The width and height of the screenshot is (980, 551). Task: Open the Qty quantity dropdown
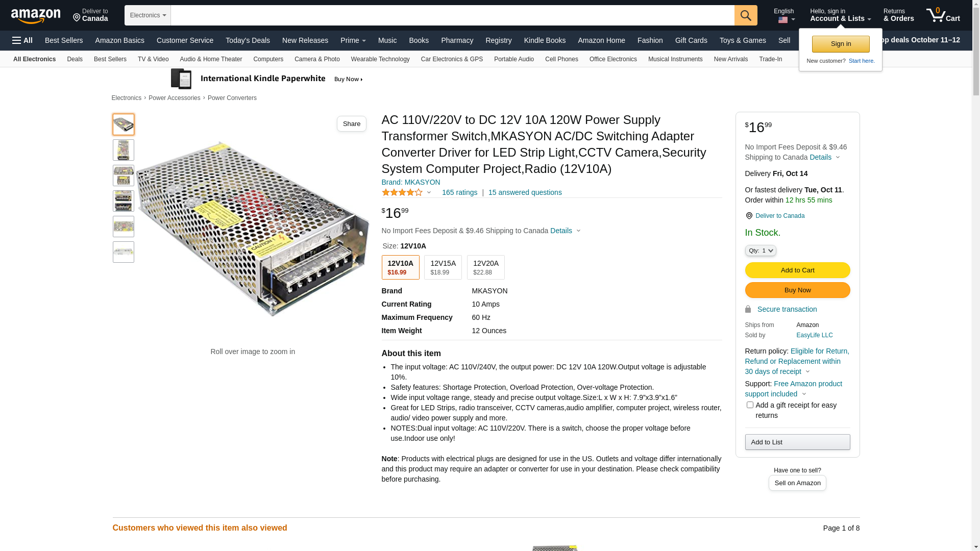pyautogui.click(x=761, y=251)
